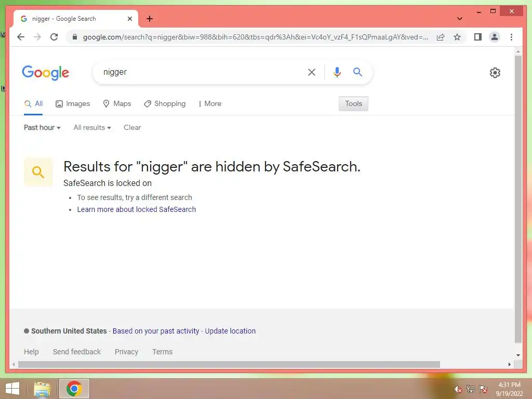
Task: Focus the Chrome address bar URL
Action: point(256,37)
